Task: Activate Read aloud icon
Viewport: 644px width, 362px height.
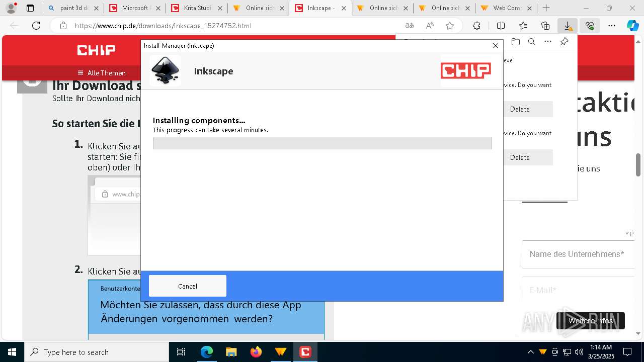Action: (430, 26)
